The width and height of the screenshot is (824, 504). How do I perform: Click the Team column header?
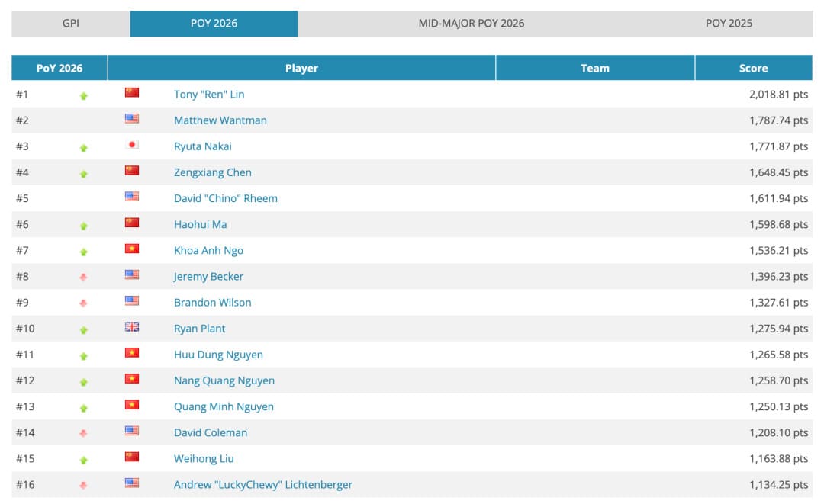tap(594, 68)
